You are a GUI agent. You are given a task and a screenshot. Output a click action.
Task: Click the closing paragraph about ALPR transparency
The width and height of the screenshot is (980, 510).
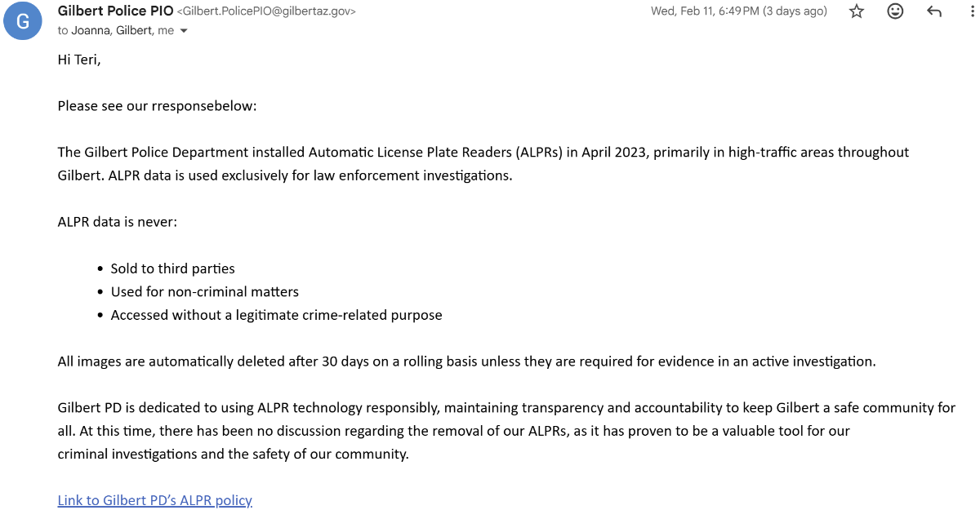point(490,430)
